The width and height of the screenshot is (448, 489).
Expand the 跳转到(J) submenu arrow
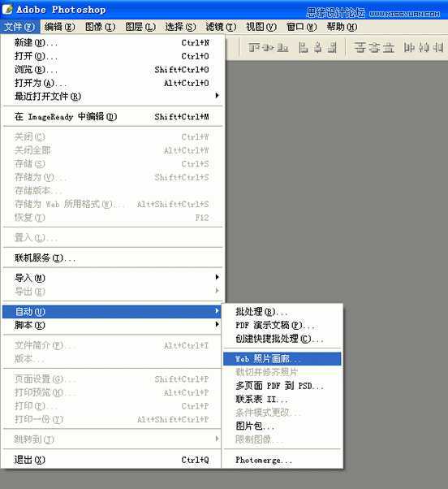click(x=218, y=439)
